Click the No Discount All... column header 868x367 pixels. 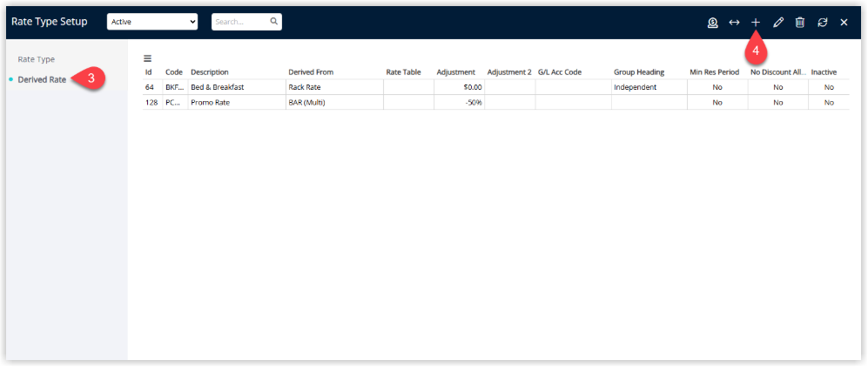point(778,72)
